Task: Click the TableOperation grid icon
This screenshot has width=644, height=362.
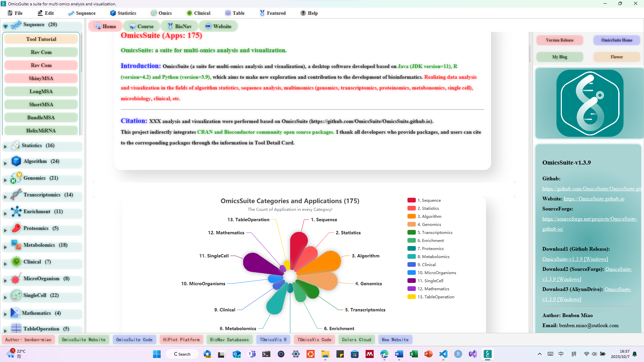Action: tap(15, 328)
